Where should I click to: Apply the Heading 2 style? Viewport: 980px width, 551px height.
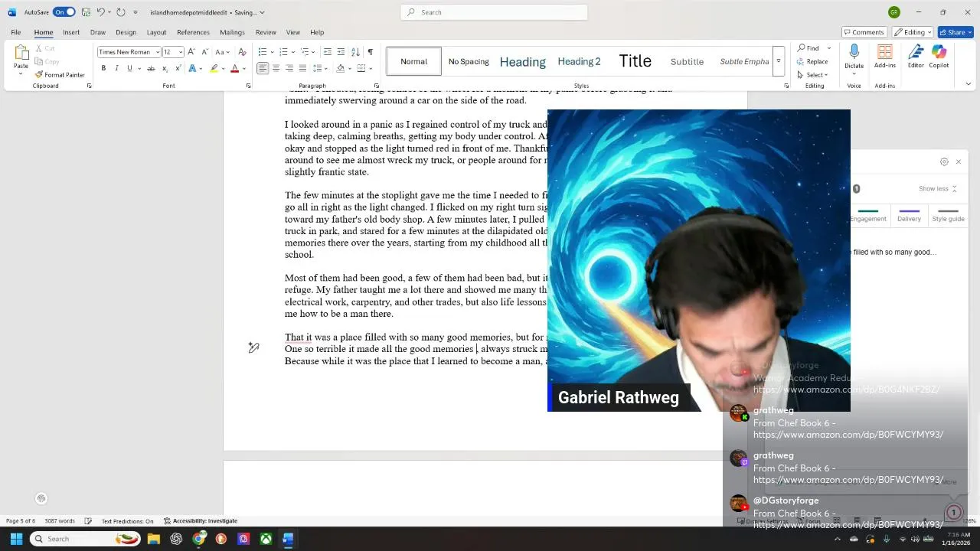[x=579, y=61]
